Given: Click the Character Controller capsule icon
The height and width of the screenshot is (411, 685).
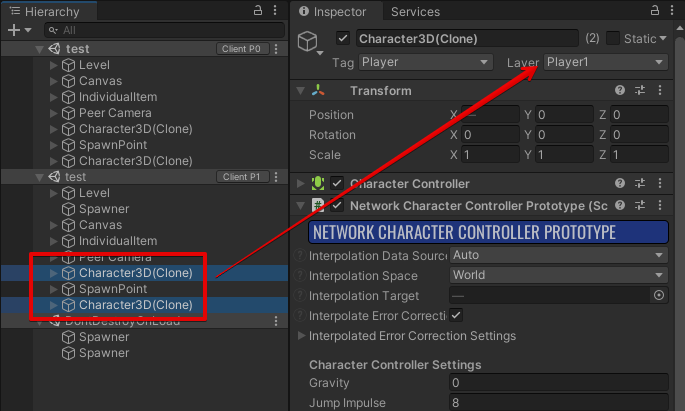Looking at the screenshot, I should click(318, 183).
